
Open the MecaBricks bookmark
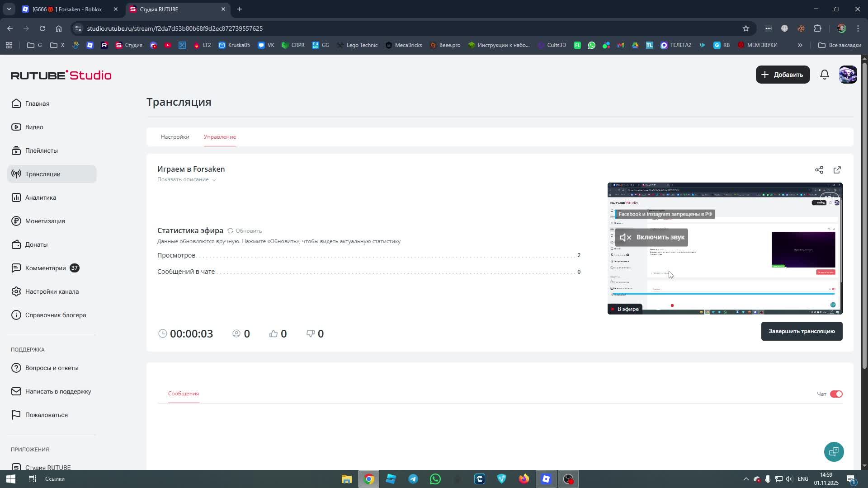[403, 45]
